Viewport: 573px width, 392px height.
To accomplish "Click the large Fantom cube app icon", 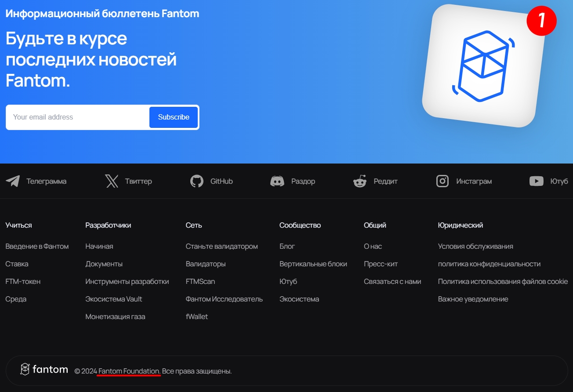I will coord(483,66).
